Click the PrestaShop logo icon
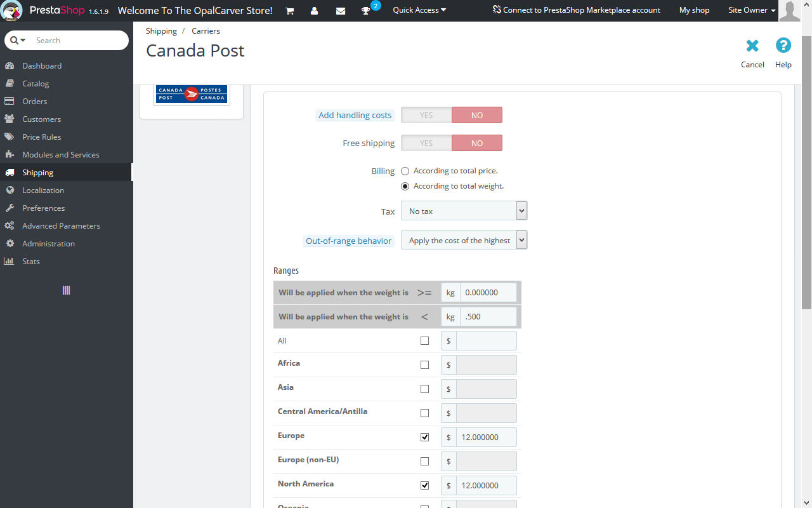 click(12, 10)
